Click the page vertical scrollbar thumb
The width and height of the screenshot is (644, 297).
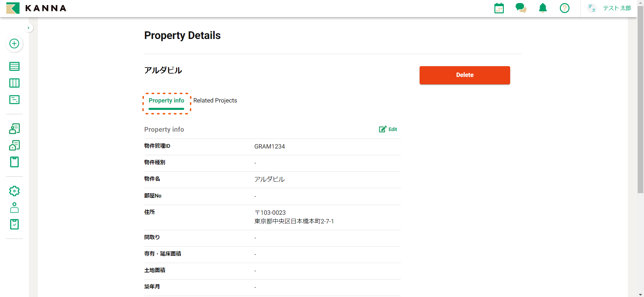(x=640, y=101)
